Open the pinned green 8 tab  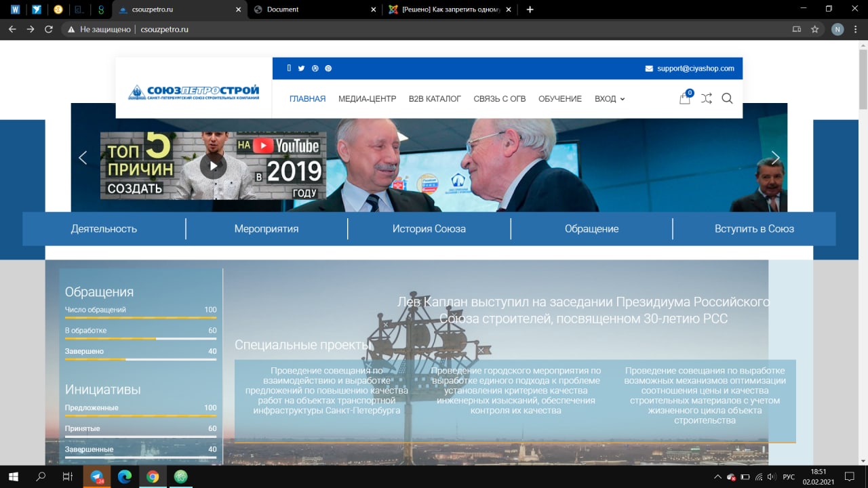point(101,9)
